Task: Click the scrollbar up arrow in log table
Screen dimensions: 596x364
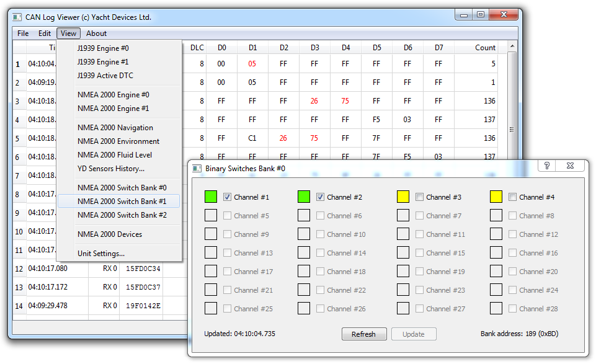Action: (x=512, y=47)
